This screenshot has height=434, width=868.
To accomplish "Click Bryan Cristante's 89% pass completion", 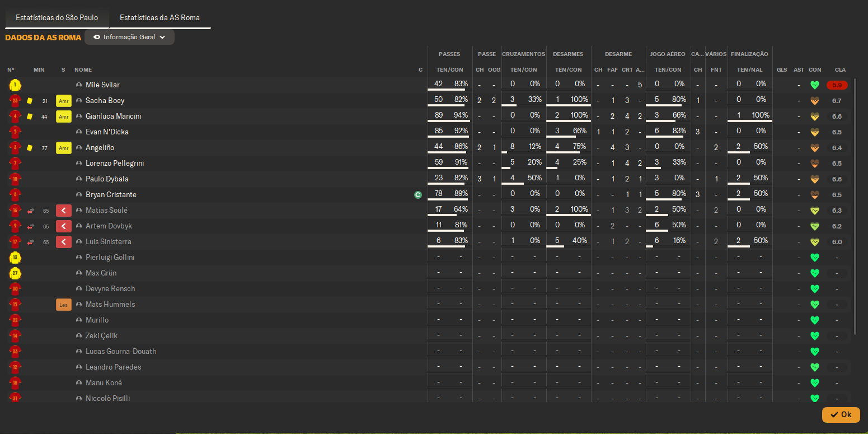I will pyautogui.click(x=461, y=194).
